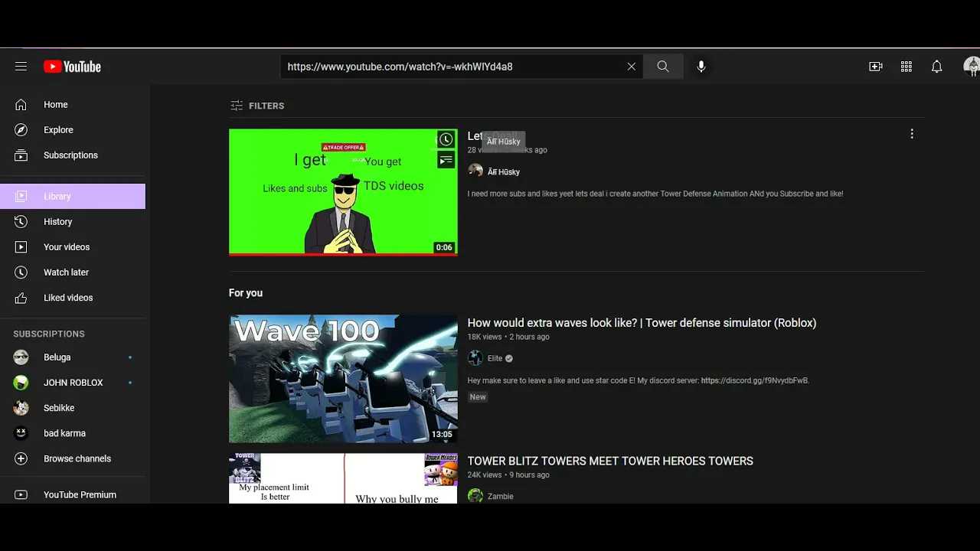The width and height of the screenshot is (980, 551).
Task: Open the first result's three-dot menu
Action: 912,134
